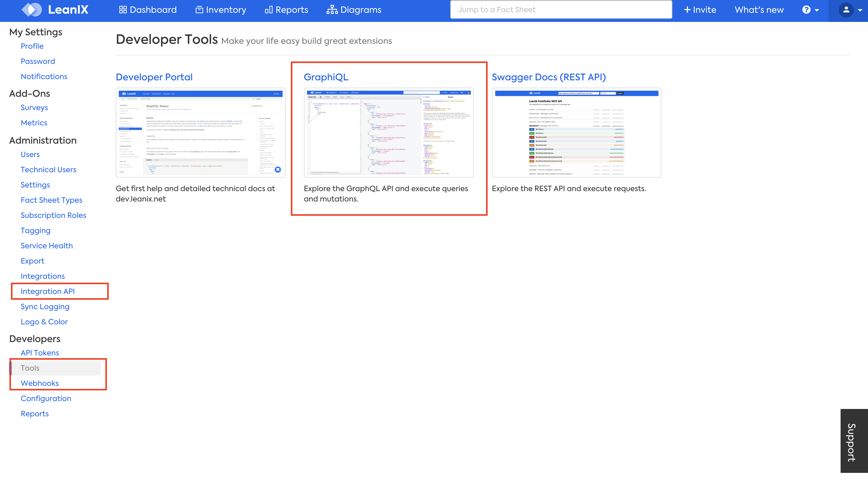Screen dimensions: 868x496
Task: Click the Inventory box icon
Action: pyautogui.click(x=199, y=9)
